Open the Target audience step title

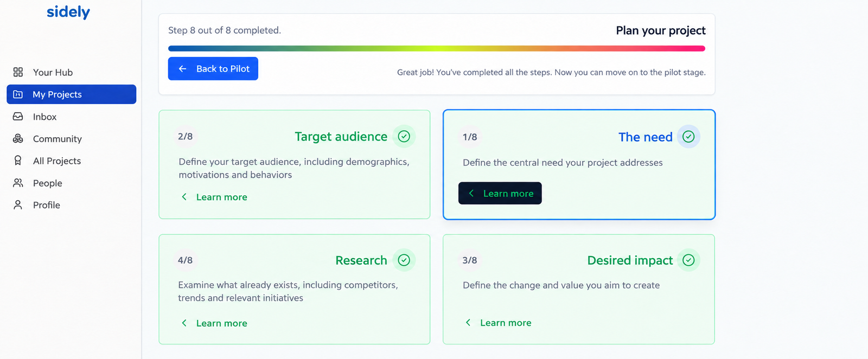point(341,137)
